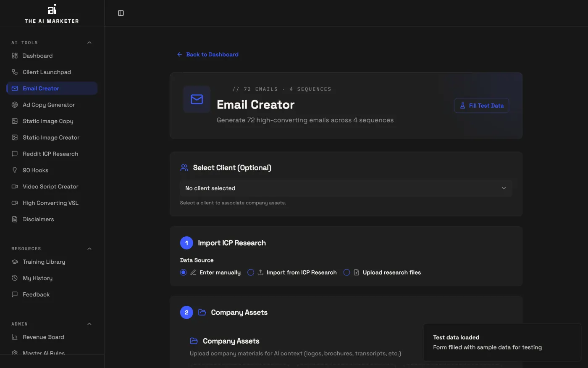588x368 pixels.
Task: Toggle the sidebar panel icon
Action: 121,13
